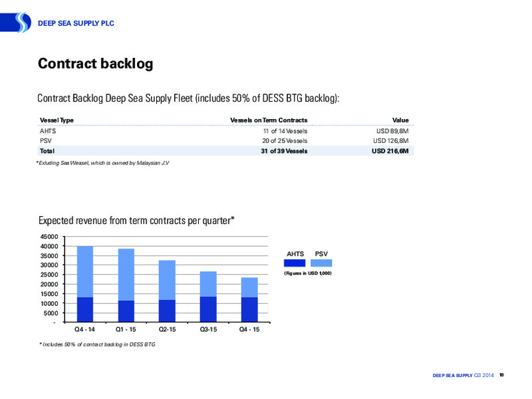The width and height of the screenshot is (532, 399).
Task: Select the Total row label
Action: [x=47, y=151]
